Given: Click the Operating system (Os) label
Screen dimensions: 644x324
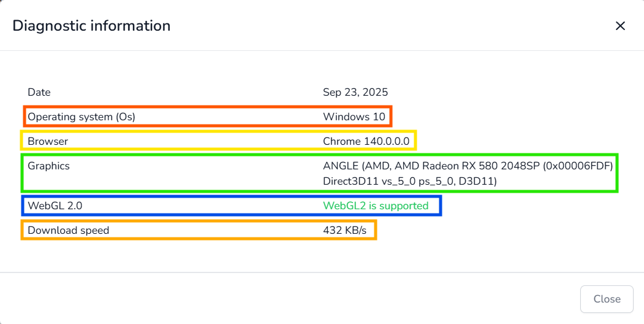Looking at the screenshot, I should tap(81, 117).
